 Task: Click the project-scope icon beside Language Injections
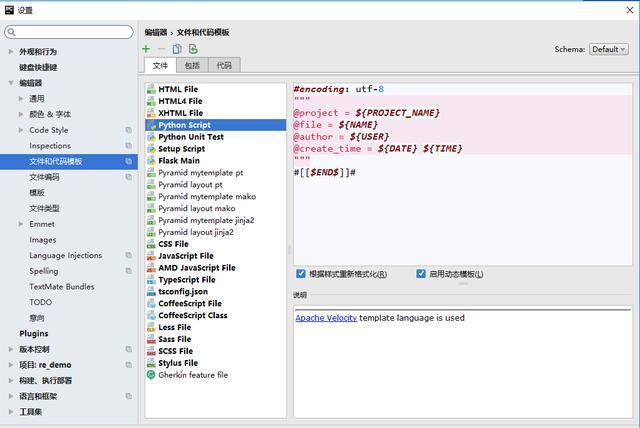[x=129, y=255]
